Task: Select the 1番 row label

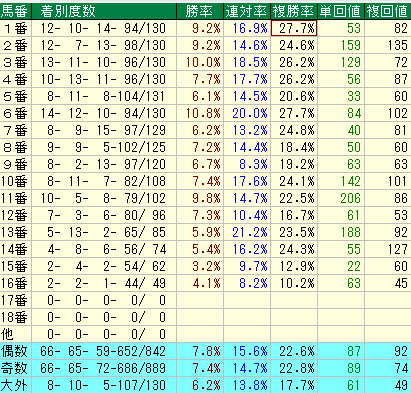Action: pyautogui.click(x=16, y=28)
